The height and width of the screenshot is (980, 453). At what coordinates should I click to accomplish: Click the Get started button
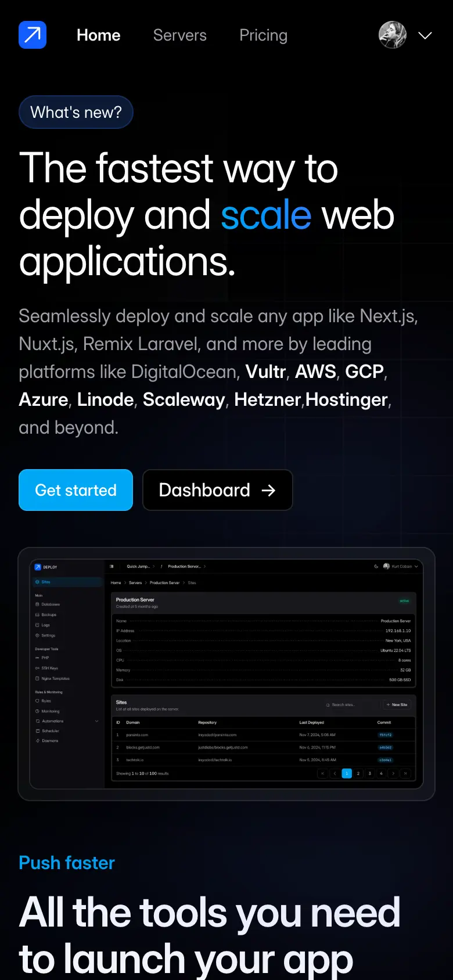tap(76, 490)
